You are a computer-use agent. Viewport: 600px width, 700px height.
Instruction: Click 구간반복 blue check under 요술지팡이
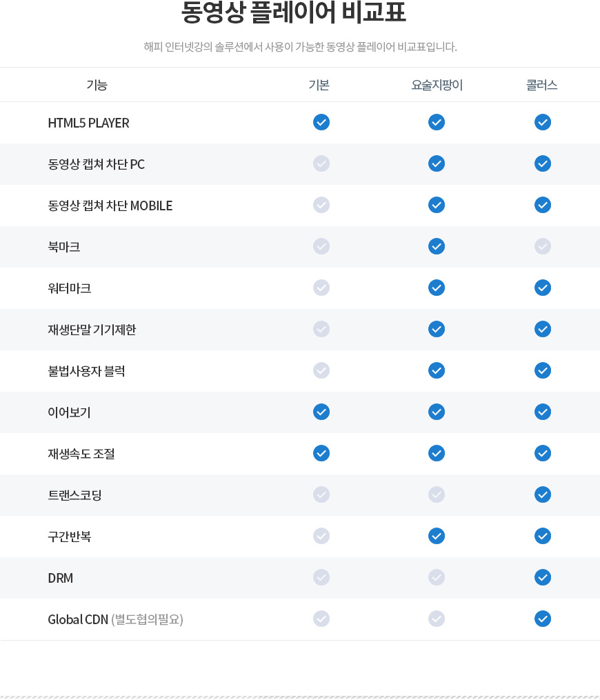(437, 536)
